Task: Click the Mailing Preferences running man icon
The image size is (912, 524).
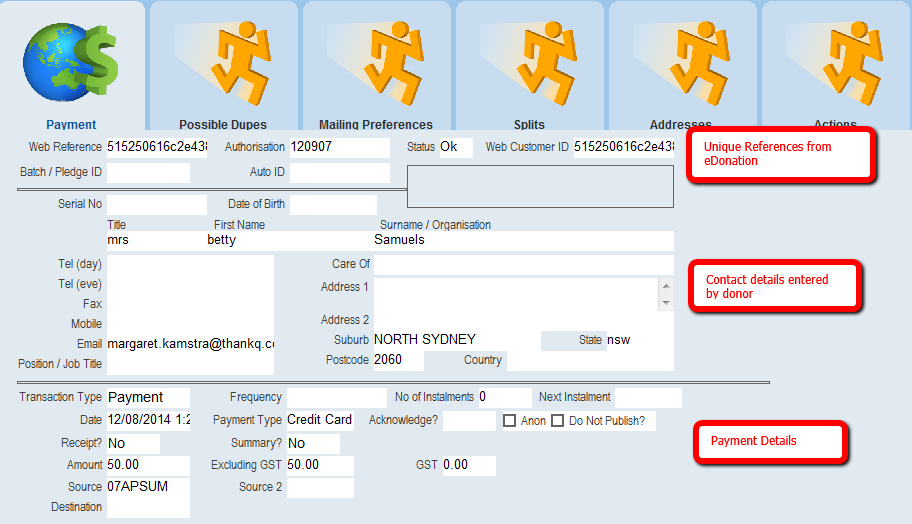Action: [376, 60]
